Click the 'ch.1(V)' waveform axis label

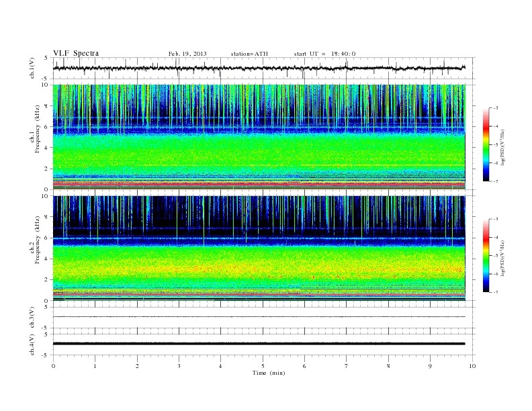pos(32,68)
